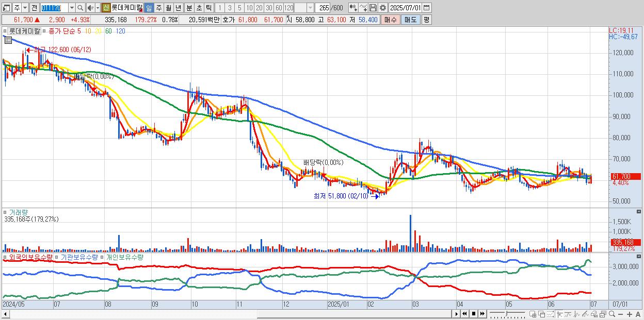Open the interval dropdown after 120

click(x=310, y=8)
